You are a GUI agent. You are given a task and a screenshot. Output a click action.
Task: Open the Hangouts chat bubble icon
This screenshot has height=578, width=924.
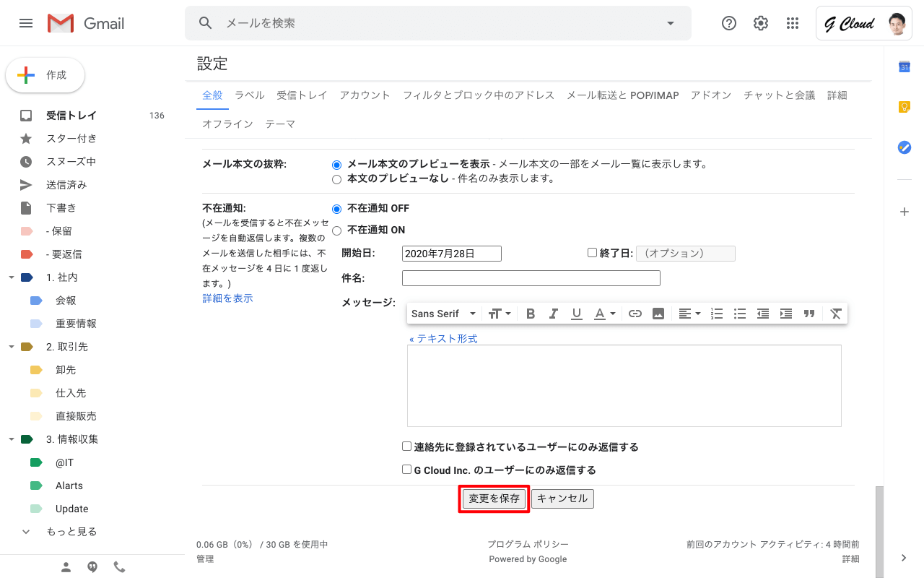click(x=92, y=567)
